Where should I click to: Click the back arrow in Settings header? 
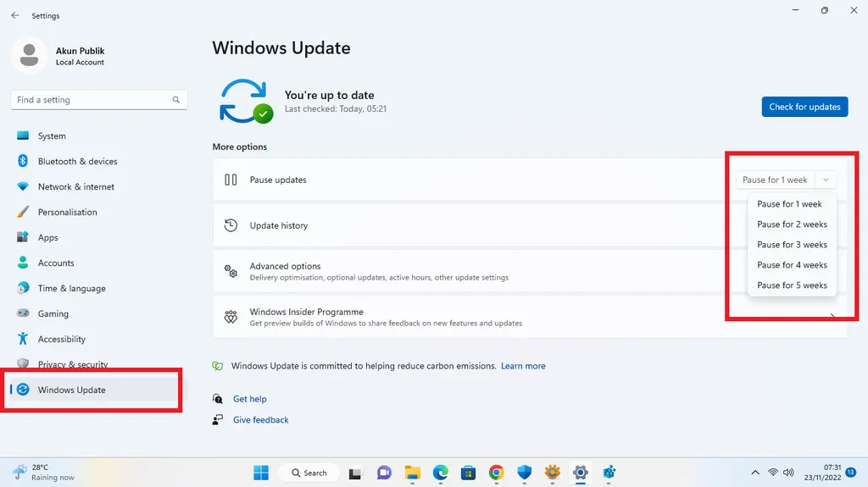tap(14, 15)
